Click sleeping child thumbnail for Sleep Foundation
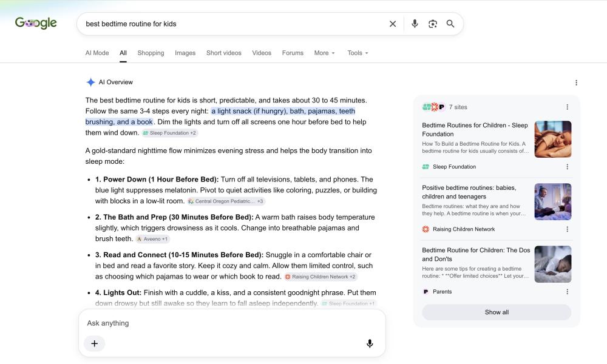This screenshot has height=364, width=607. [553, 140]
